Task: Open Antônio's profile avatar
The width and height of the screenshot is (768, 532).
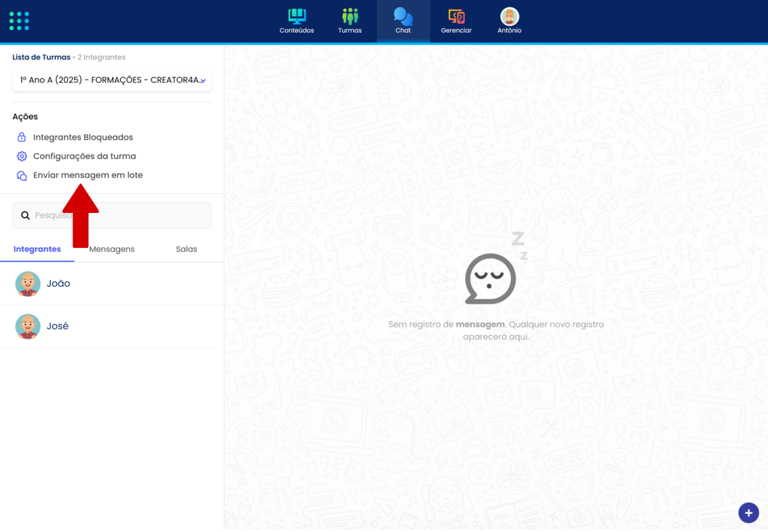Action: point(510,17)
